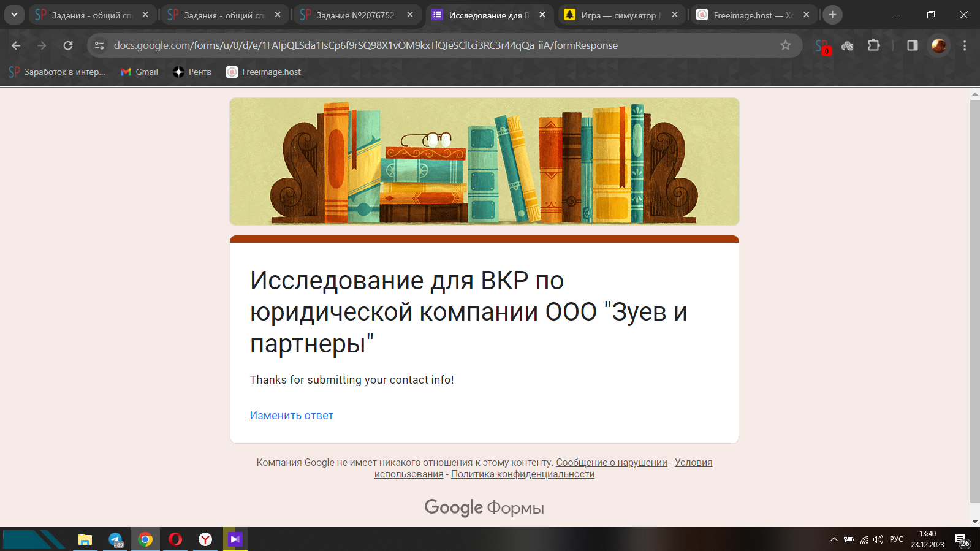Image resolution: width=980 pixels, height=551 pixels.
Task: Close the first 'Задания - общий' tab
Action: coord(145,15)
